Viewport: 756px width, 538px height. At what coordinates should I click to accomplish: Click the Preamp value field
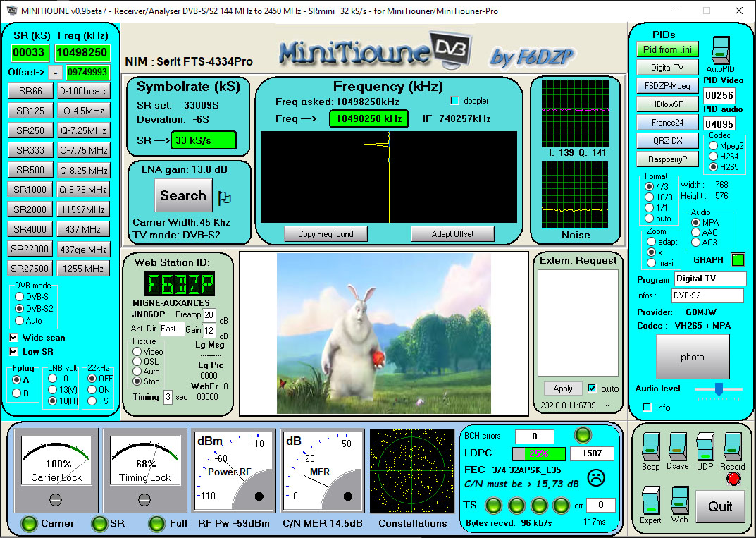[209, 315]
